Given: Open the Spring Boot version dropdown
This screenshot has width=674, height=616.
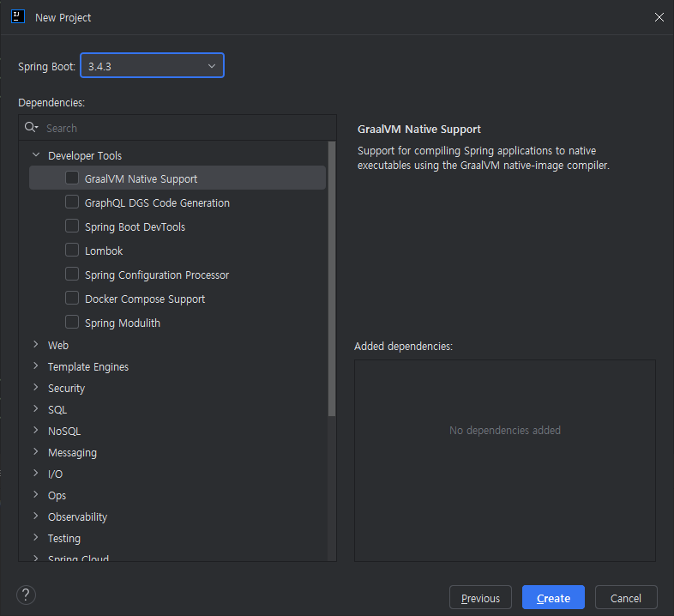Looking at the screenshot, I should click(152, 66).
